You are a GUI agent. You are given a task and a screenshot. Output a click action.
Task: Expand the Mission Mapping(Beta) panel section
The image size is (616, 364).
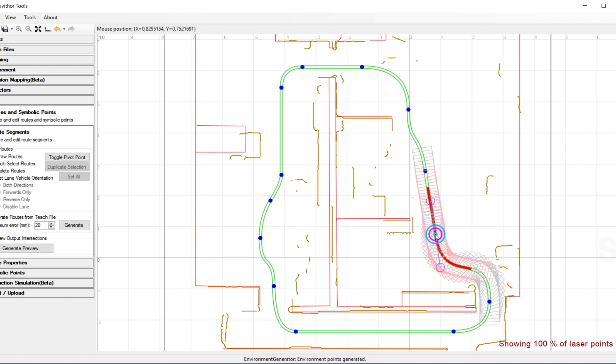click(47, 80)
